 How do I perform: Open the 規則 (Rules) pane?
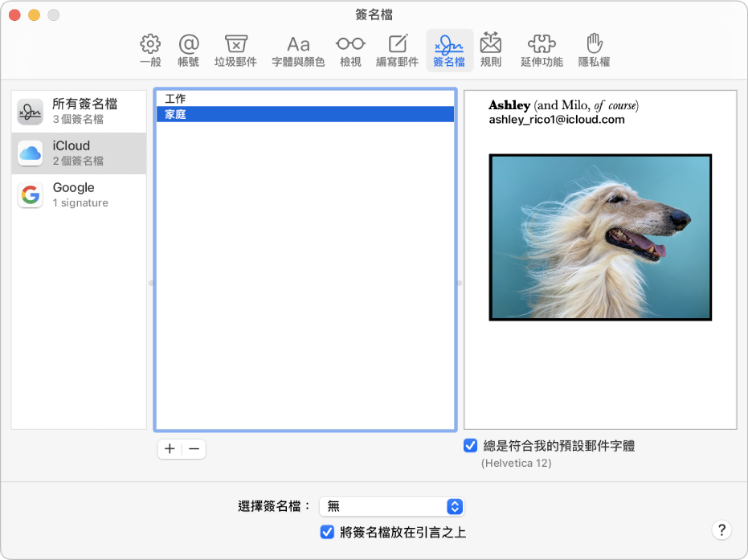(490, 50)
